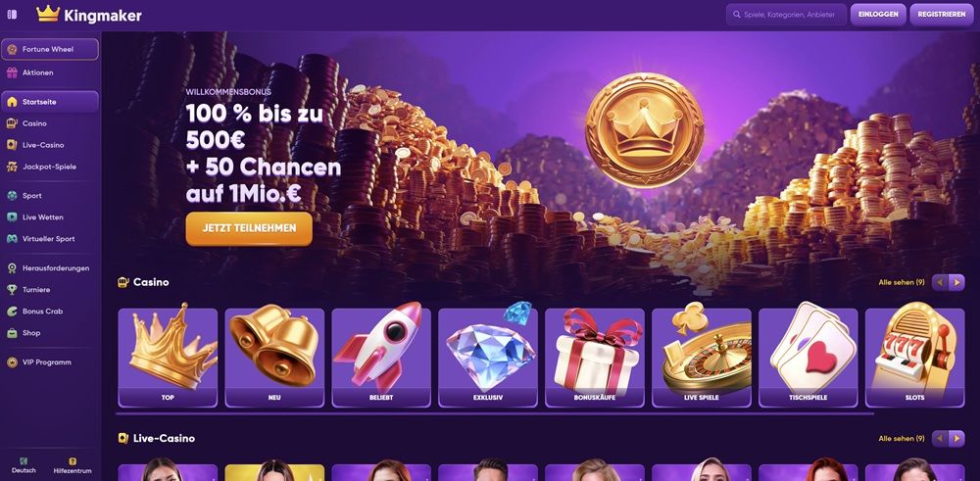Image resolution: width=980 pixels, height=481 pixels.
Task: Open the Aktionen gift icon
Action: coord(12,72)
